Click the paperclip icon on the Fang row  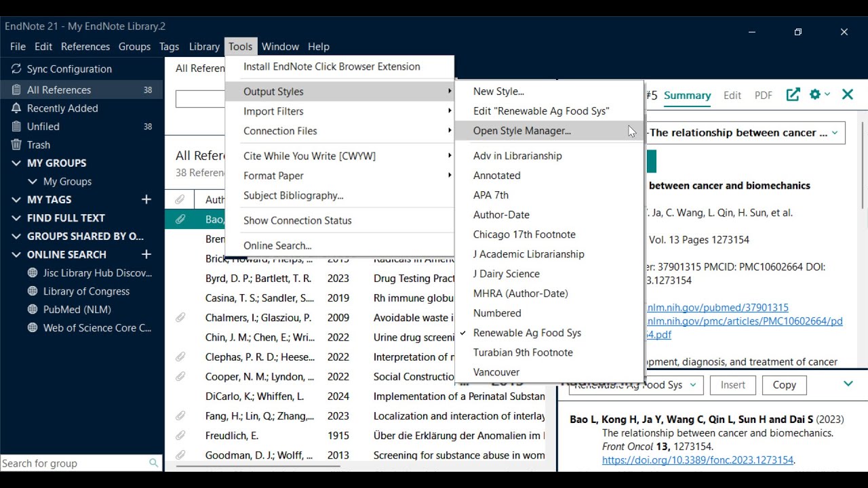[x=180, y=415]
